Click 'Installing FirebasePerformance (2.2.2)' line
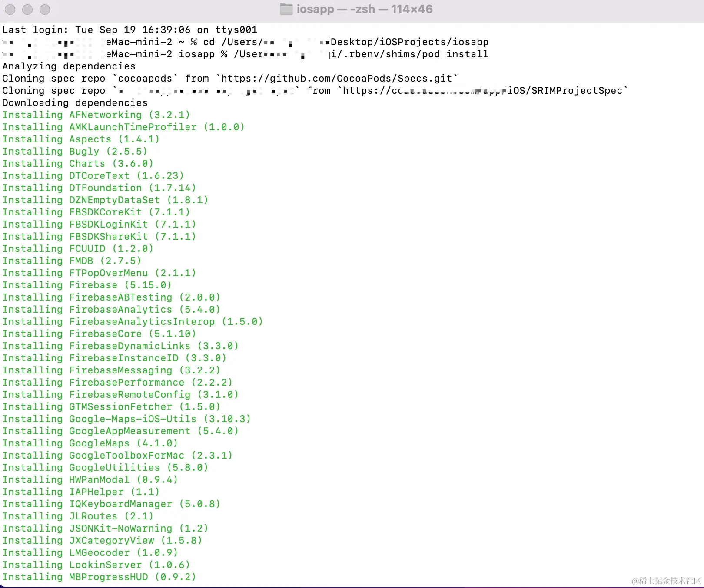Viewport: 704px width, 588px height. click(x=118, y=383)
